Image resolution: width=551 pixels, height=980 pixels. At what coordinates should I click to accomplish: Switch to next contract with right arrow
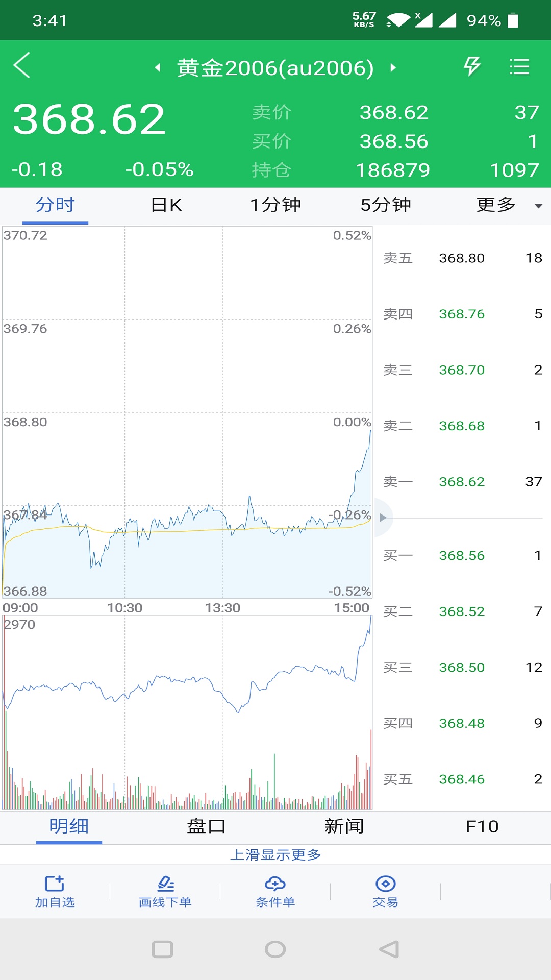[393, 68]
